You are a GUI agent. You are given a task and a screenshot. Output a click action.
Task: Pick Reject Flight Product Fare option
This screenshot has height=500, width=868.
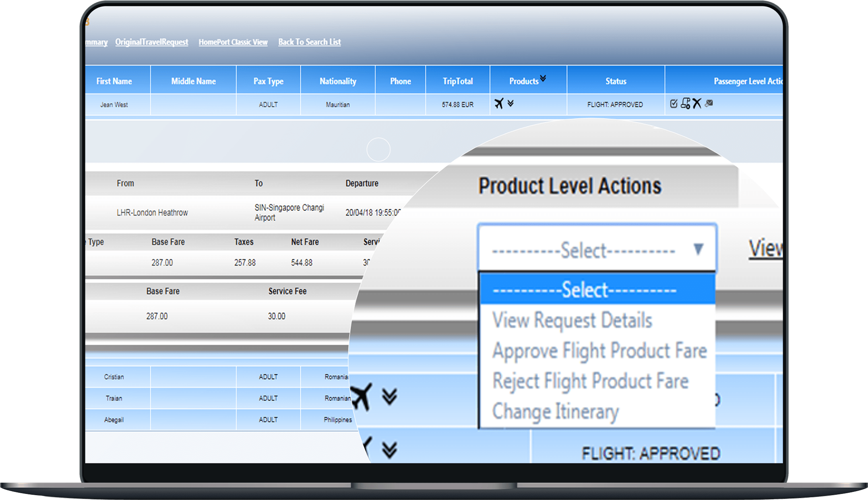point(590,381)
